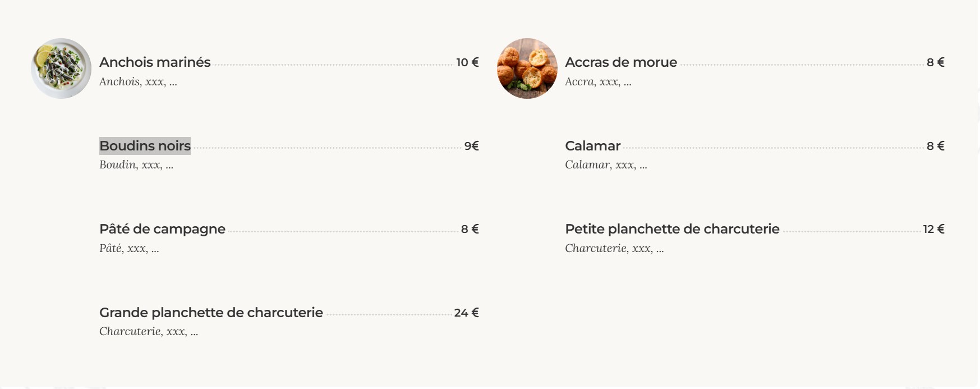
Task: Click the 24 € price label
Action: 466,313
